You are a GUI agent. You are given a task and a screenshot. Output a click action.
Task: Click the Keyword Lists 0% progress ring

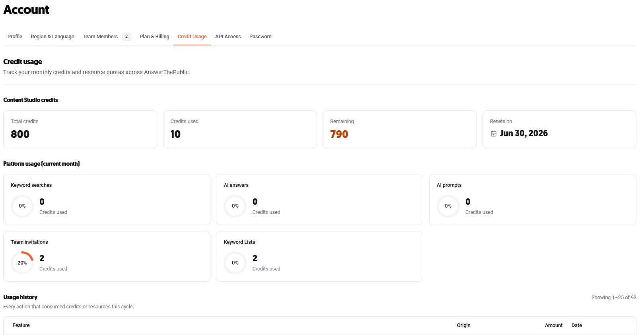(x=235, y=263)
